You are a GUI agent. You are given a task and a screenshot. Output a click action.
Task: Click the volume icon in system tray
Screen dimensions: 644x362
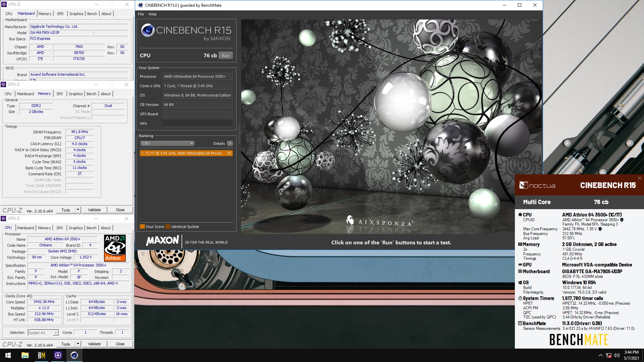[x=616, y=355]
